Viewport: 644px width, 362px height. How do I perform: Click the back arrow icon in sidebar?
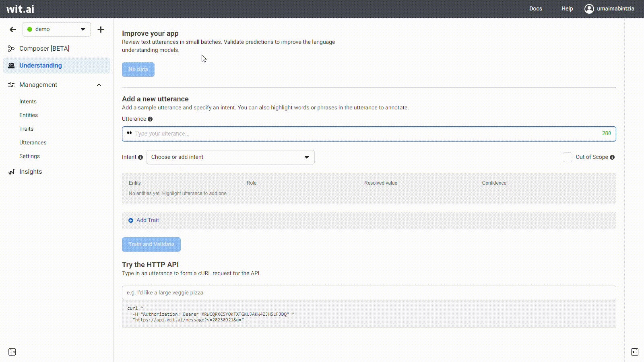point(13,29)
